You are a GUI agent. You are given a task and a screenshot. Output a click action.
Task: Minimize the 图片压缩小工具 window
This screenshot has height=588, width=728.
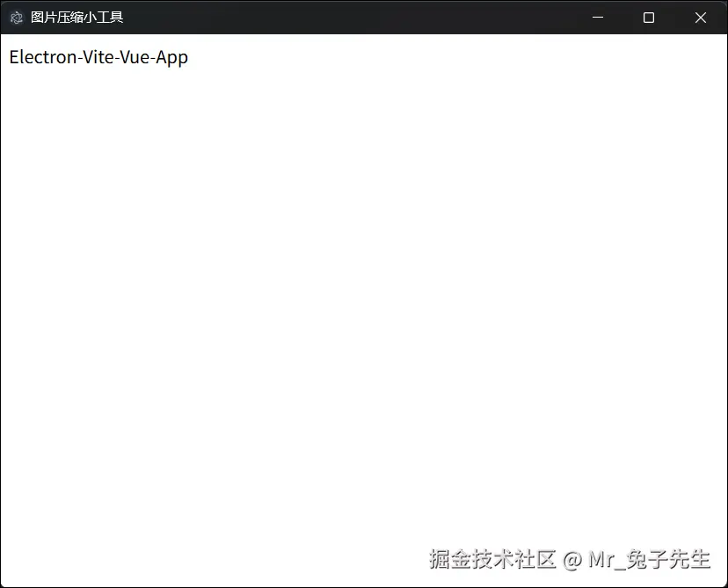[598, 17]
